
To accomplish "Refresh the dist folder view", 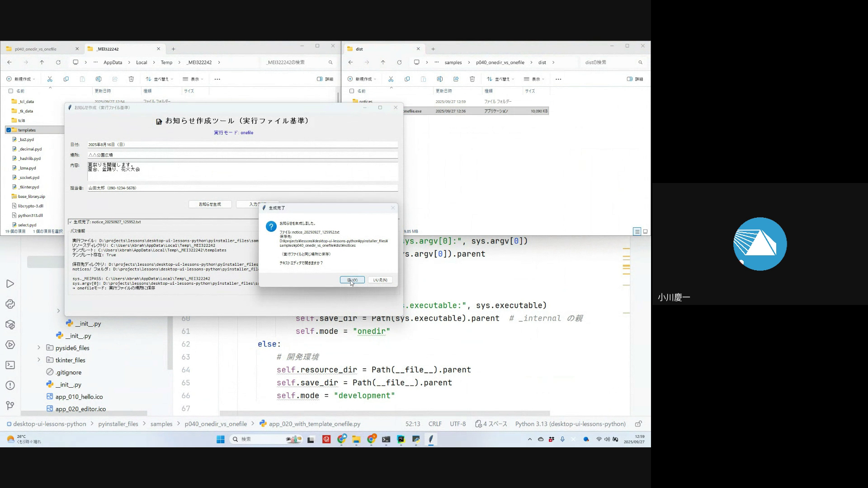I will pos(399,62).
